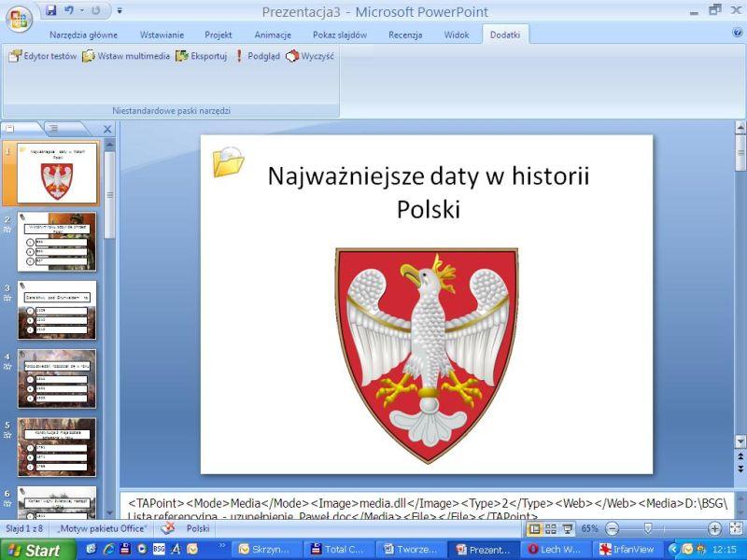Zoom out with minus button
Screen dimensions: 747x560
[613, 528]
